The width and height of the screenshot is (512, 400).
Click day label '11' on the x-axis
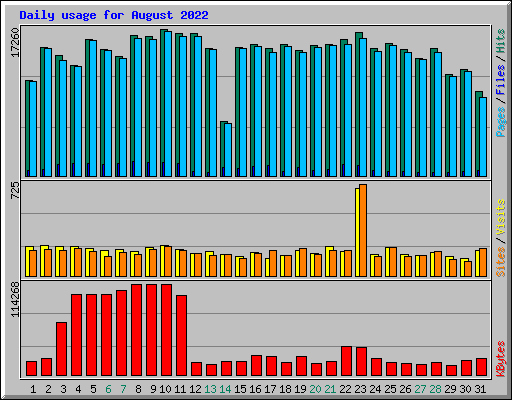[x=180, y=389]
